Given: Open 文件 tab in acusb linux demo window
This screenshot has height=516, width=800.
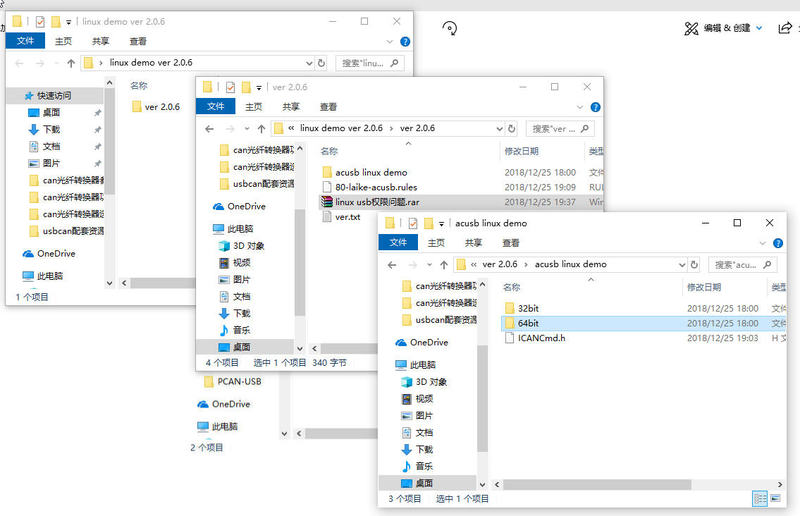Looking at the screenshot, I should click(x=398, y=243).
